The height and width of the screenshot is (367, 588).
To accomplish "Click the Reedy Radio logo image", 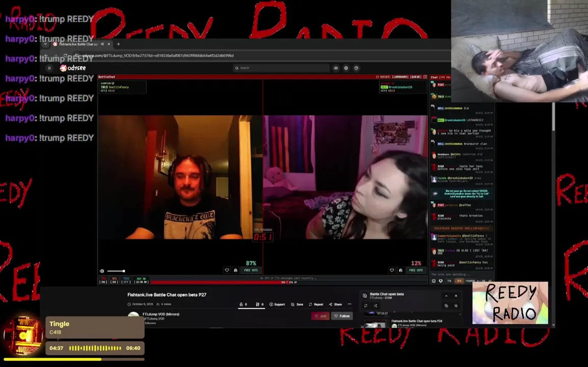I will (510, 303).
